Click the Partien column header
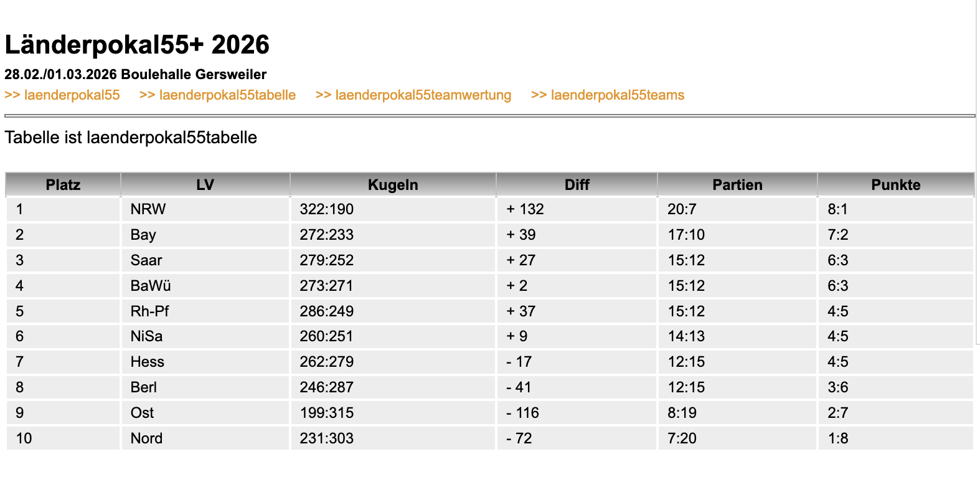 [x=737, y=184]
